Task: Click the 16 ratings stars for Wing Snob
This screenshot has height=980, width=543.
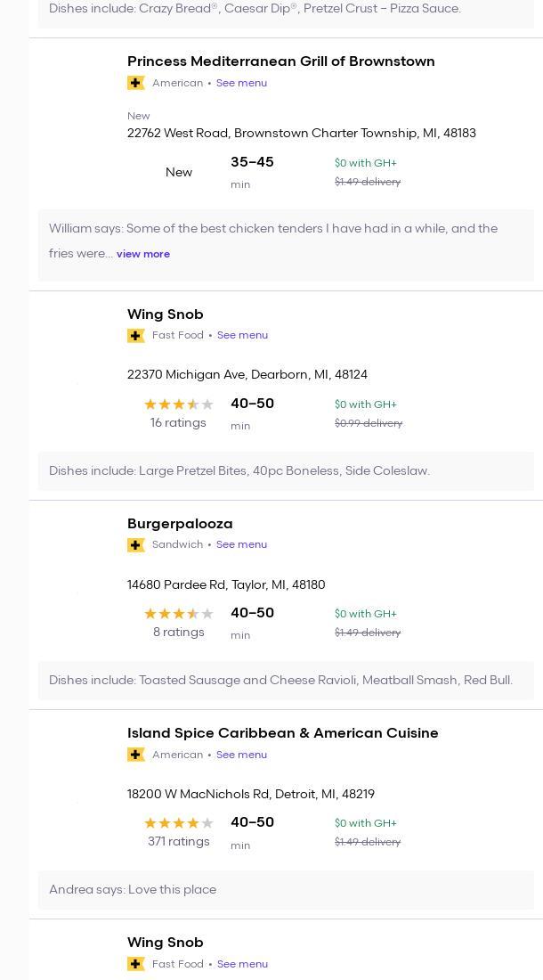Action: 178,404
